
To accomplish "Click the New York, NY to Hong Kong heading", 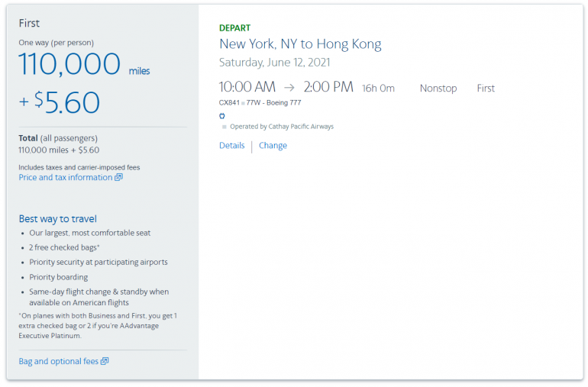I will (x=299, y=44).
